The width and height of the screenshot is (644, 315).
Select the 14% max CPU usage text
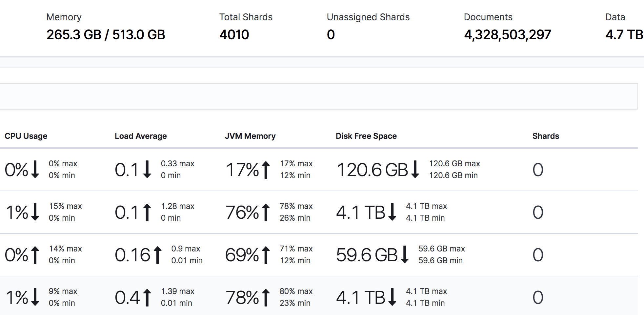pos(66,249)
